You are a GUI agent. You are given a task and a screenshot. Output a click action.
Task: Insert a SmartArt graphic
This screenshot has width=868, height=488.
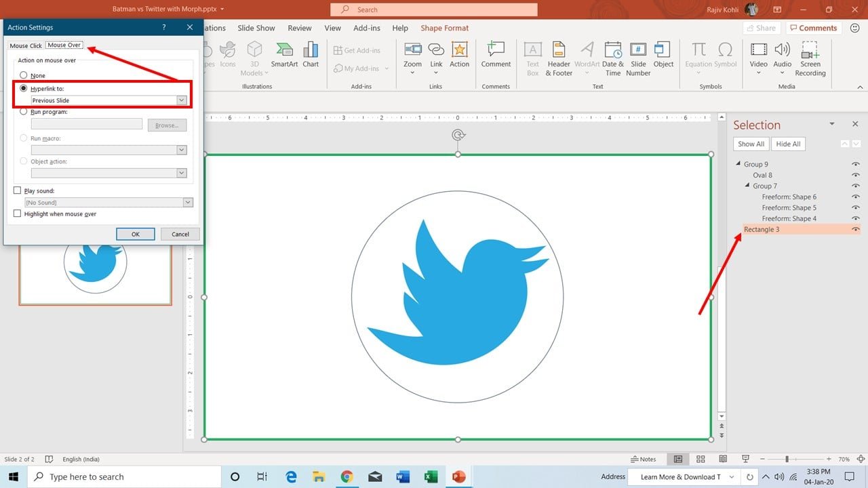284,55
